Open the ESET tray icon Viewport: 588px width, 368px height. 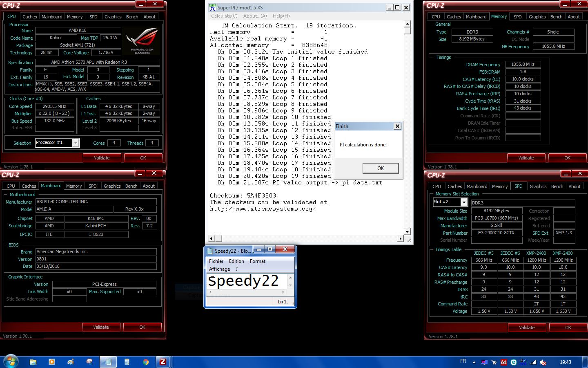[514, 362]
